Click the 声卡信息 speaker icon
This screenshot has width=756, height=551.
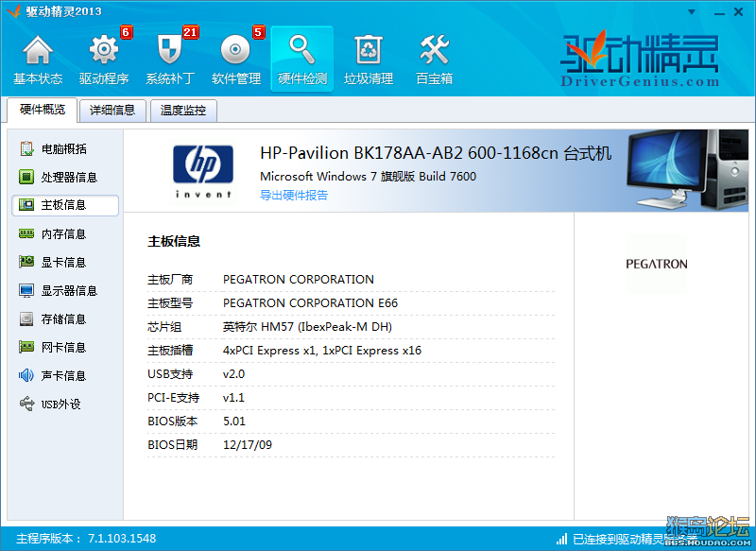click(x=26, y=375)
